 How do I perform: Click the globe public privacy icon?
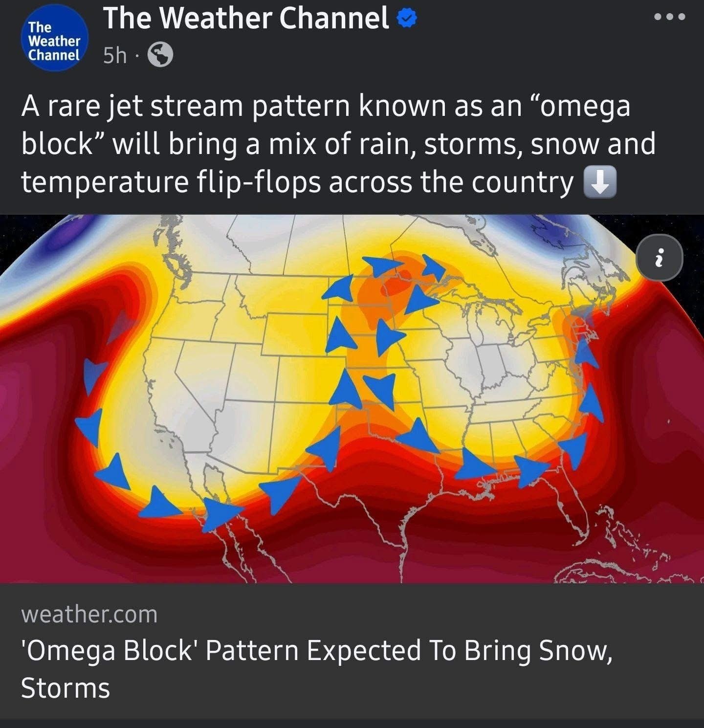click(160, 55)
